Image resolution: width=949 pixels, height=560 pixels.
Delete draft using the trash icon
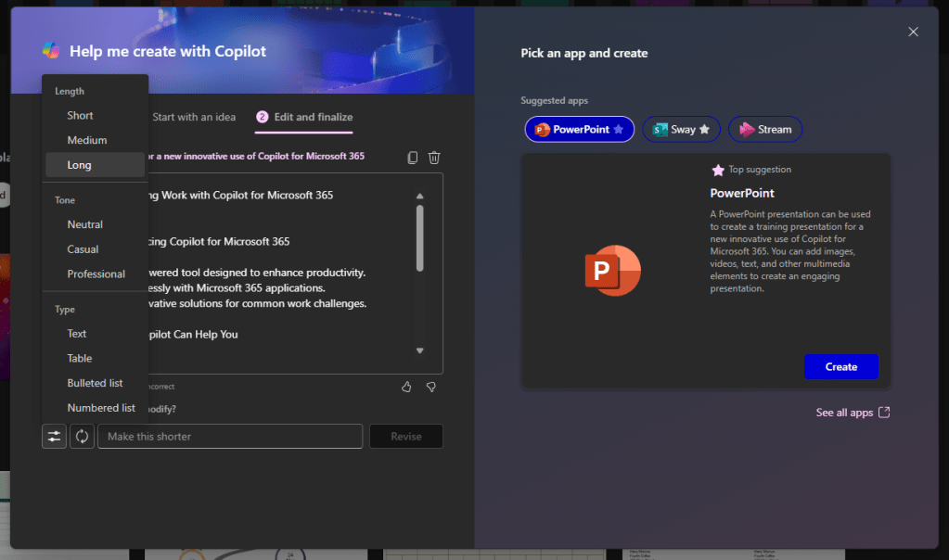coord(433,158)
